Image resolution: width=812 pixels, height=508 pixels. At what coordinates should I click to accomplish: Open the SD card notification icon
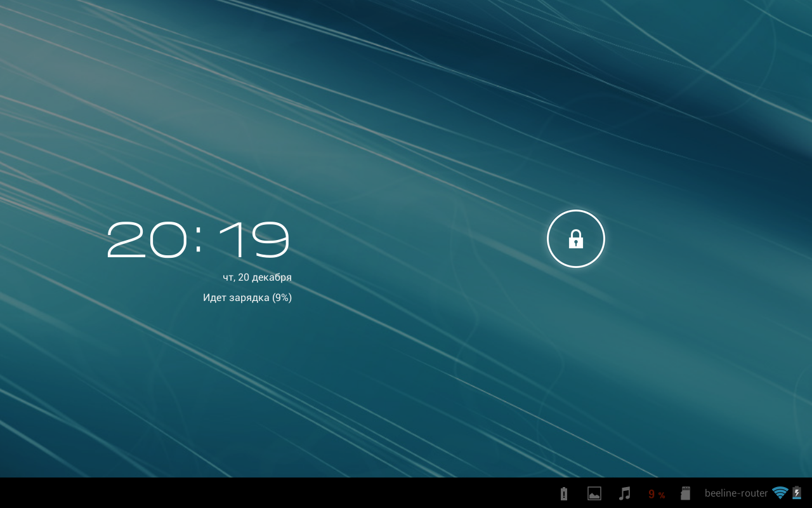(685, 493)
